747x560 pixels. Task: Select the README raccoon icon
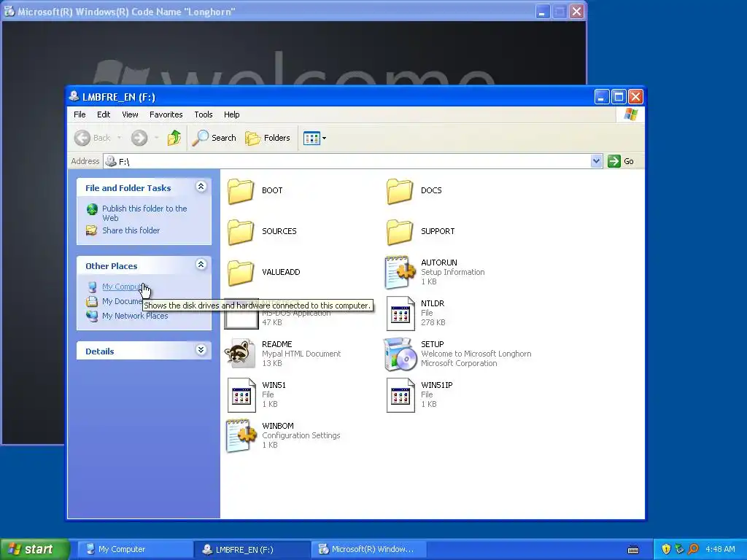pyautogui.click(x=241, y=354)
